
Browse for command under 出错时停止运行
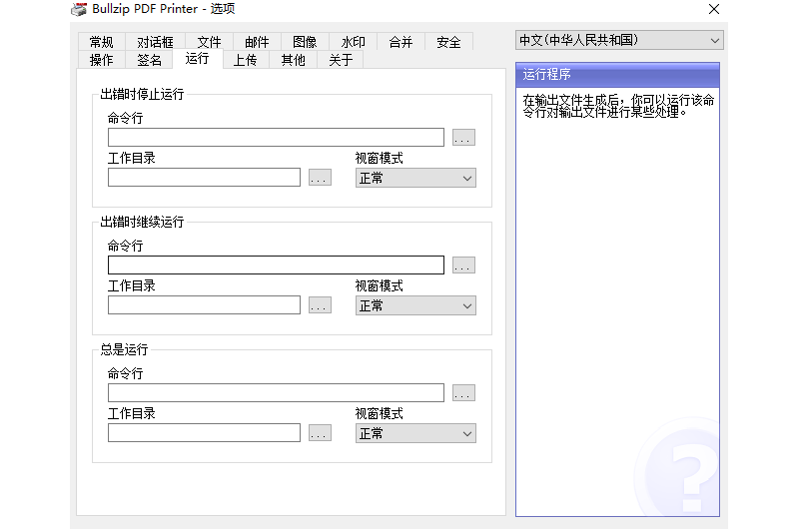[463, 138]
